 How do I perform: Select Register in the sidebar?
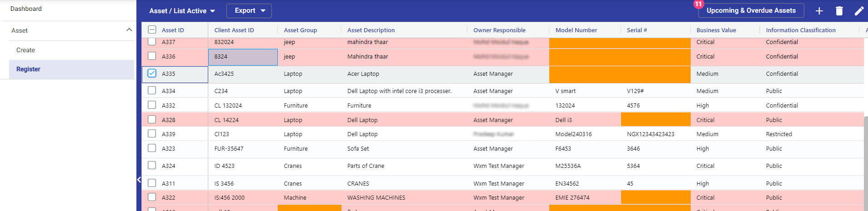[x=28, y=69]
